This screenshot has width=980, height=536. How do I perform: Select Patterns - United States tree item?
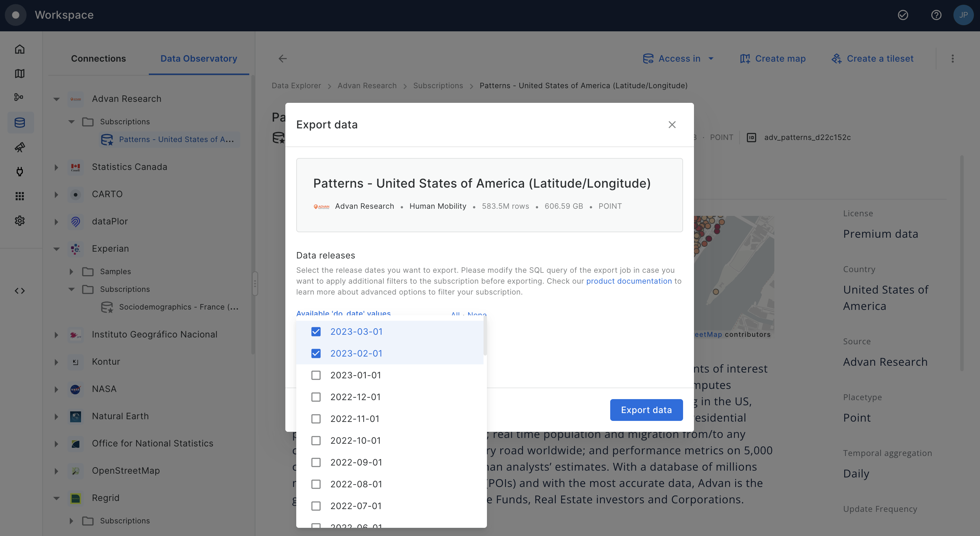tap(170, 140)
